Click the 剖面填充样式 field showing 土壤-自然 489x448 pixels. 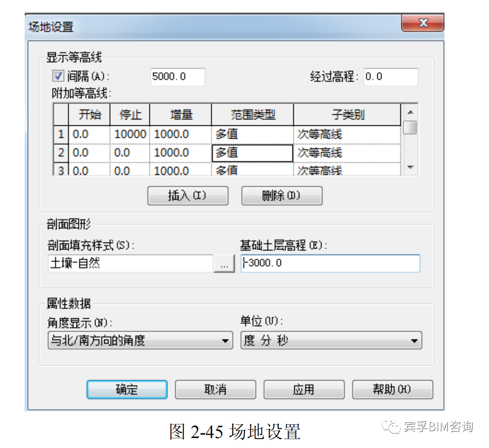pos(131,263)
